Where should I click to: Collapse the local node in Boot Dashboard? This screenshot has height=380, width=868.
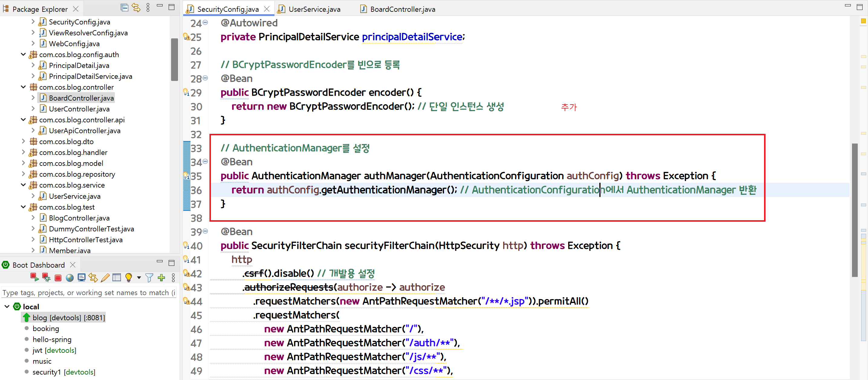[x=7, y=307]
